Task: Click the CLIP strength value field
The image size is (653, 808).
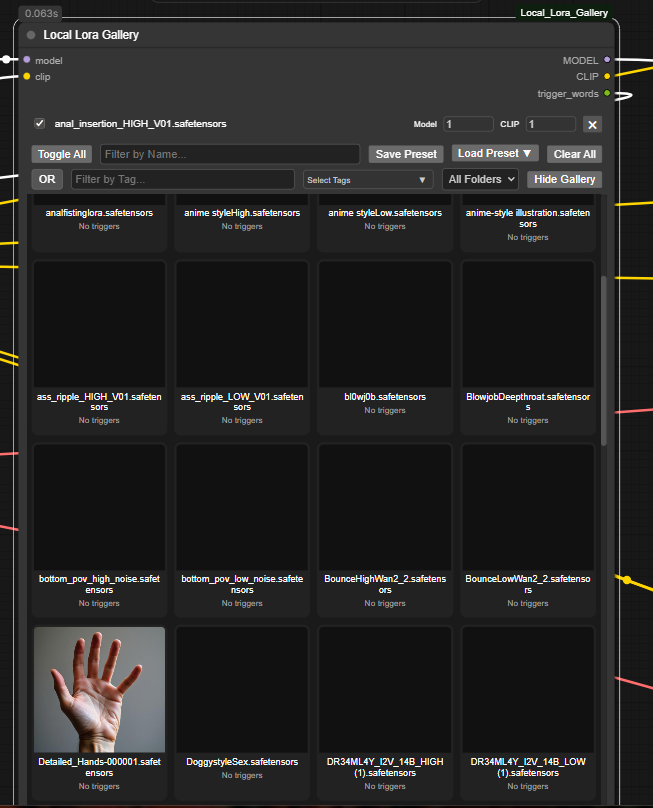Action: click(550, 124)
